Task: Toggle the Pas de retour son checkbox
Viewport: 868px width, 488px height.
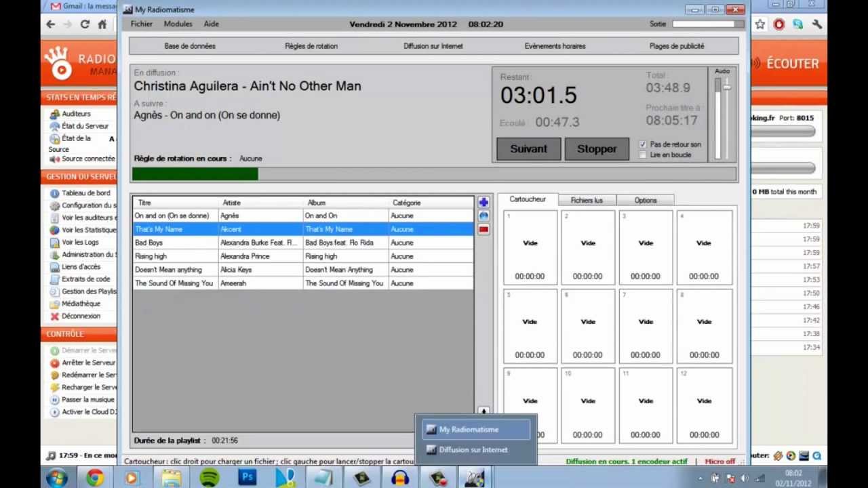Action: click(644, 144)
